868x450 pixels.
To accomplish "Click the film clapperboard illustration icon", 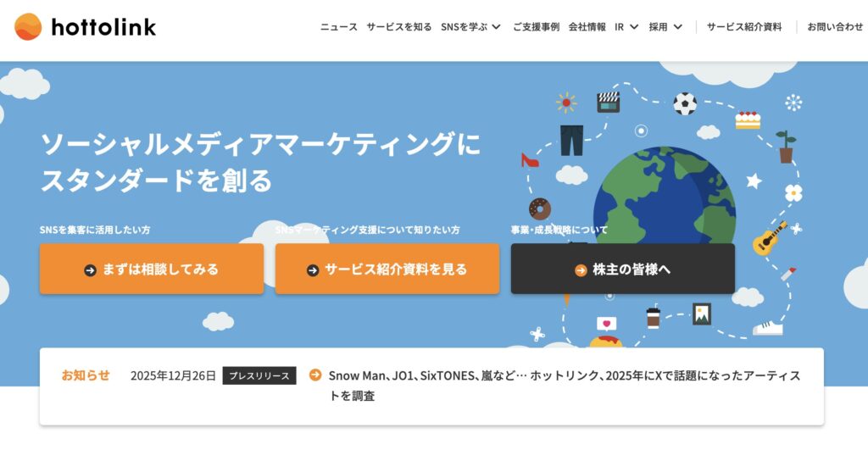I will point(608,103).
